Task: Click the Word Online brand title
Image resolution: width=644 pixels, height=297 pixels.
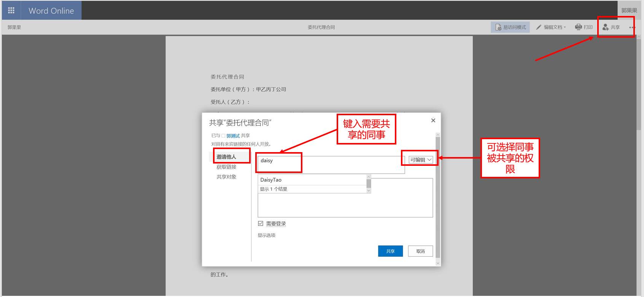Action: tap(51, 11)
